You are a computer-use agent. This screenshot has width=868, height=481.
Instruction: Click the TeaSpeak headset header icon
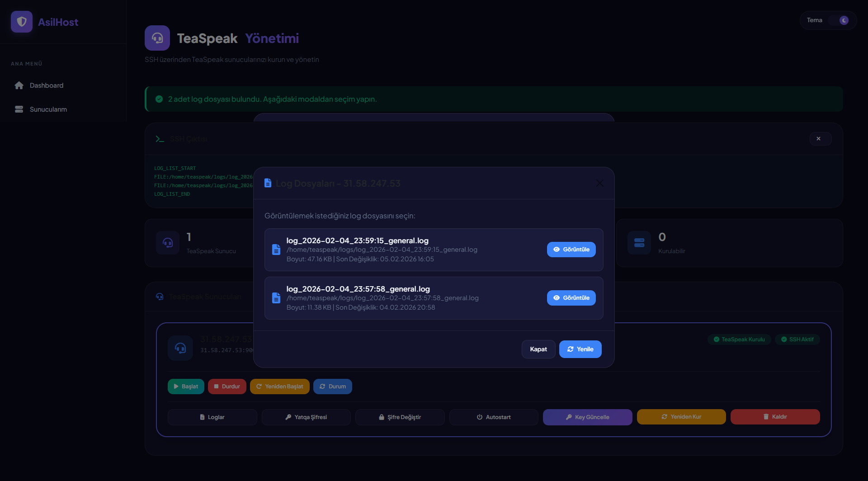pos(157,38)
